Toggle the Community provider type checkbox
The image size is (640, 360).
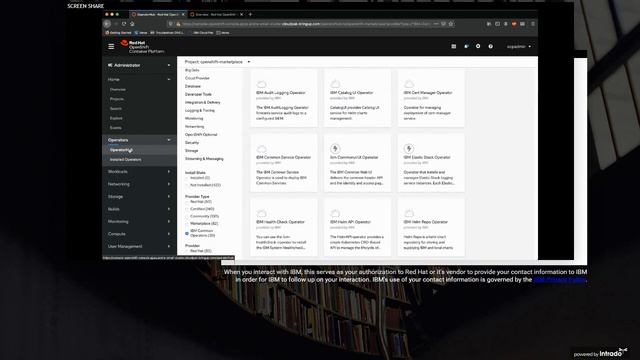point(187,217)
